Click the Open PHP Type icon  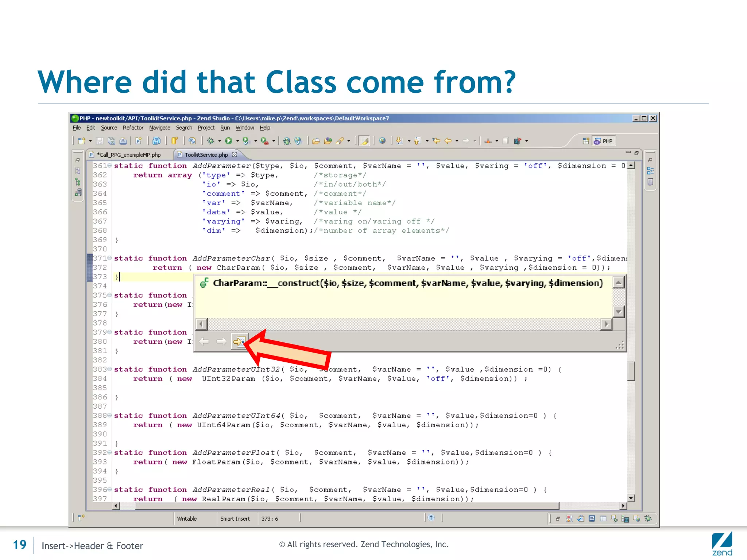tap(192, 141)
